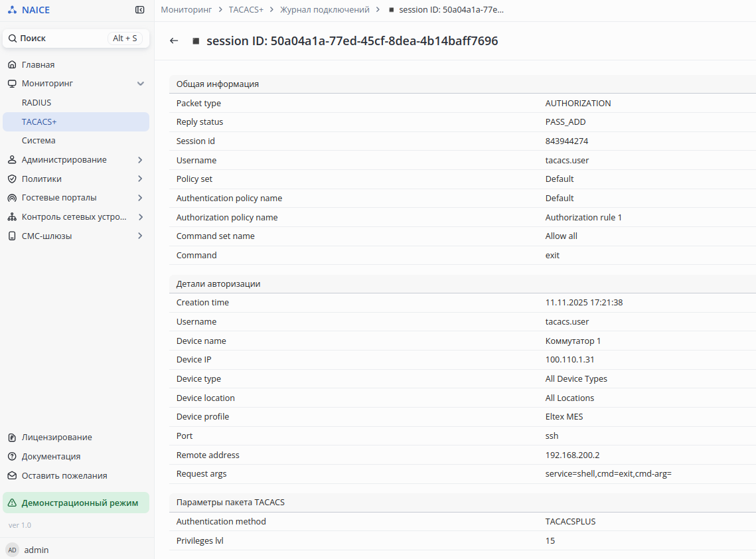Click the demo mode warning icon
This screenshot has height=559, width=756.
[x=12, y=503]
